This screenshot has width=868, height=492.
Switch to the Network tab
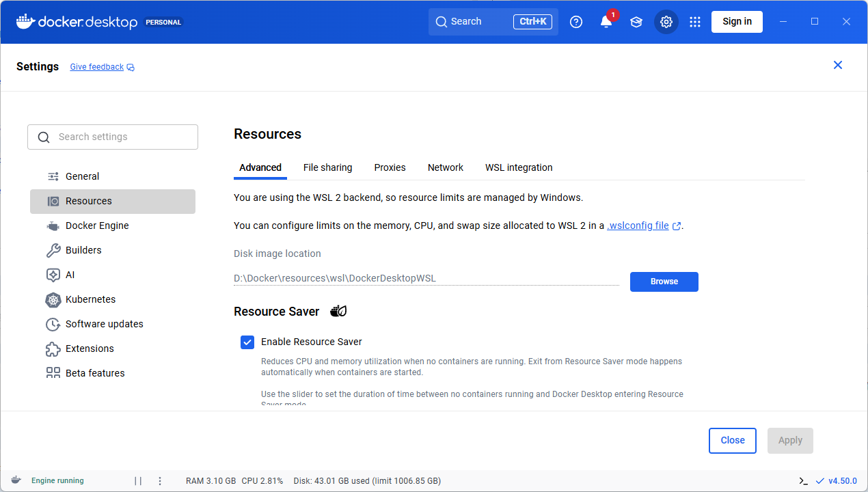pyautogui.click(x=446, y=167)
